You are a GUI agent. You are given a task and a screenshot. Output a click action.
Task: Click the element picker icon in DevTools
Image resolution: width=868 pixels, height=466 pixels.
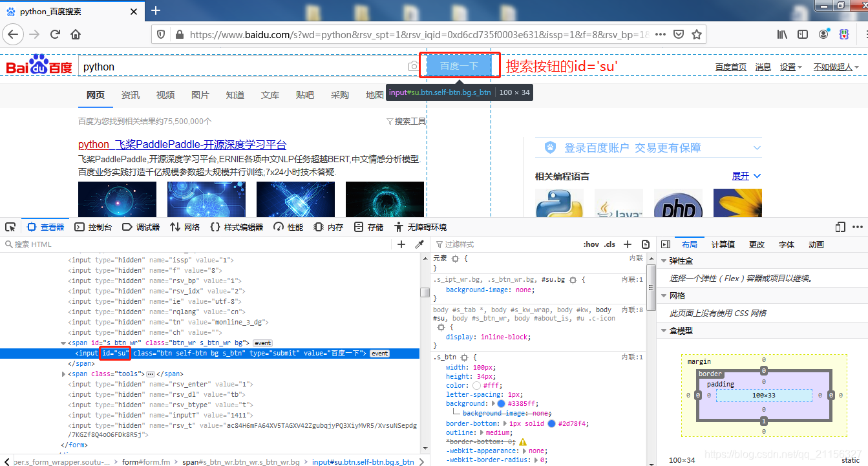click(x=10, y=227)
